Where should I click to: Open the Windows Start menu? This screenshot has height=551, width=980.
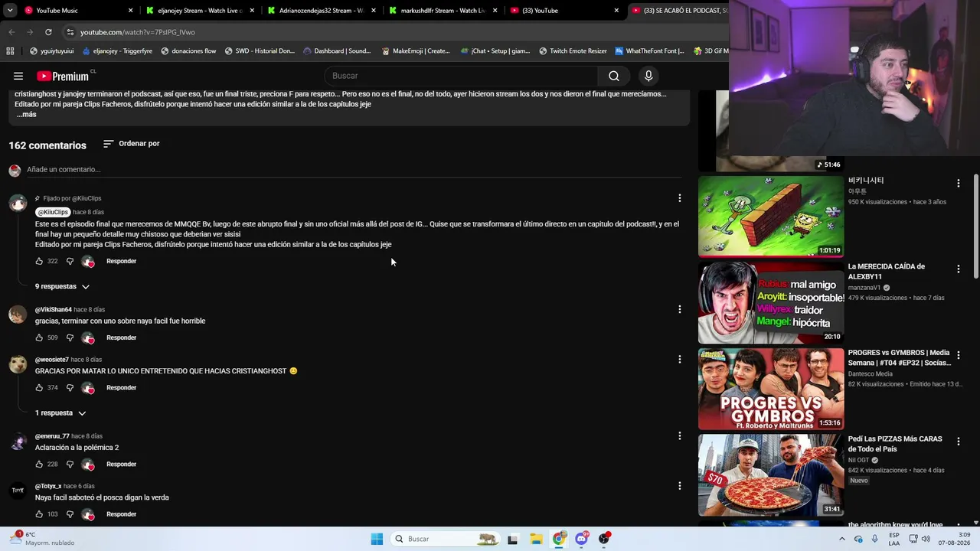(x=377, y=539)
